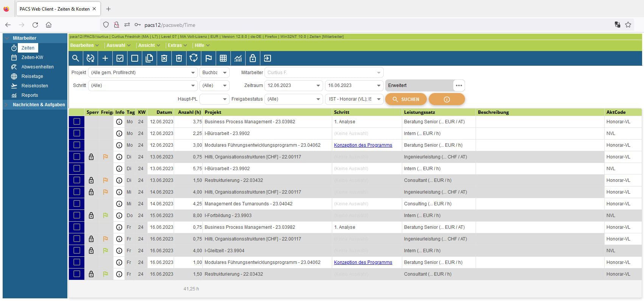Open the IST - Honorar (VL) dropdown
Image resolution: width=644 pixels, height=301 pixels.
coord(354,99)
